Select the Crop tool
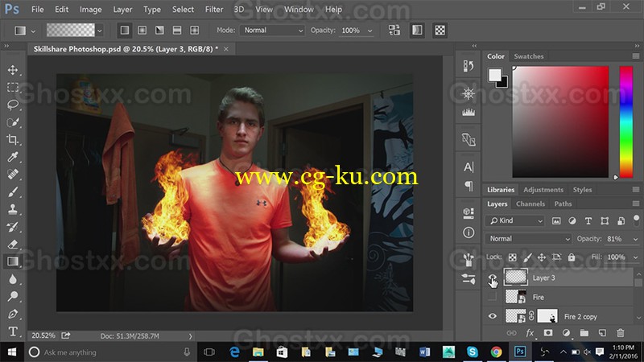 13,139
